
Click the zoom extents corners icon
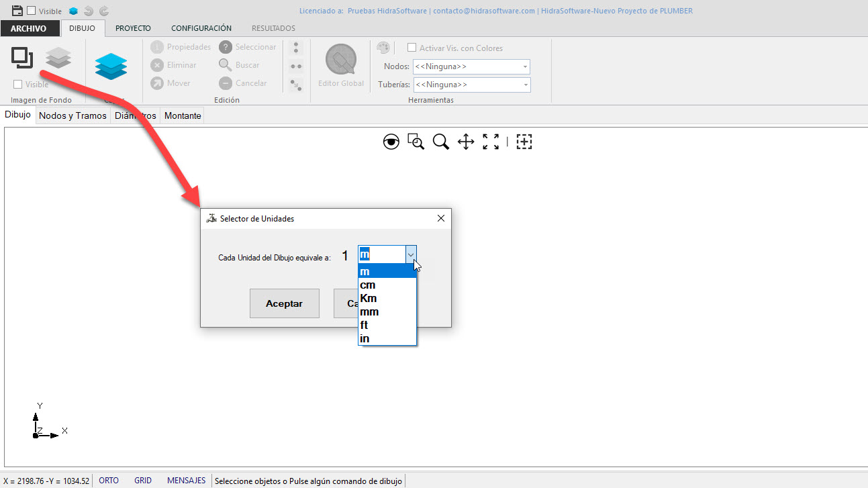[491, 142]
